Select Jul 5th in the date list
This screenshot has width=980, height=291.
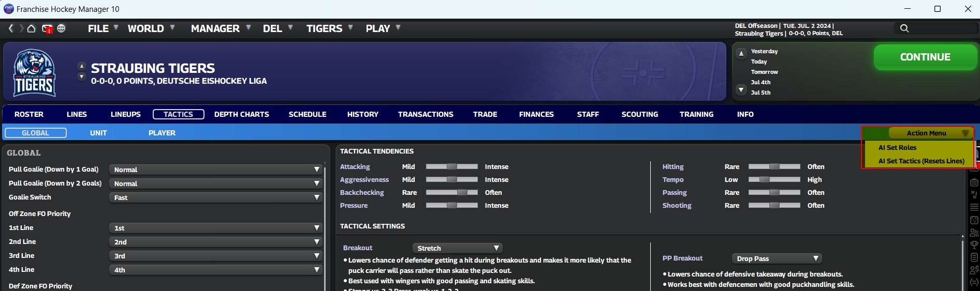pos(760,93)
